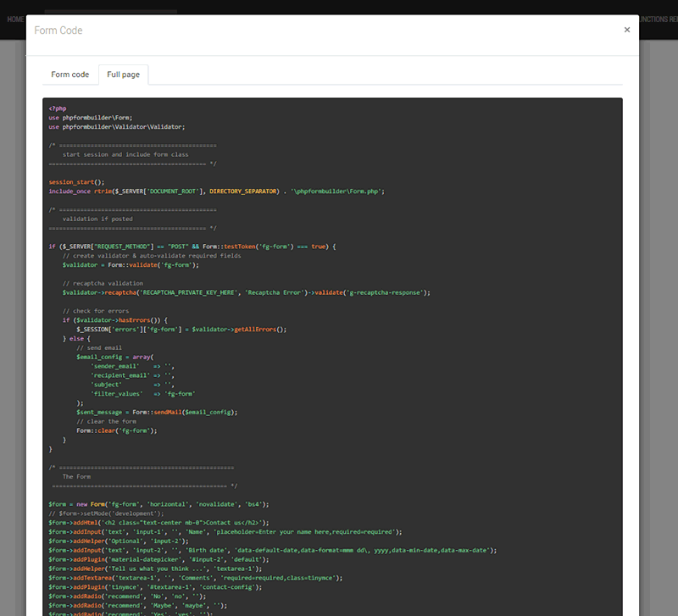678x616 pixels.
Task: Click the Form::sendMail code line
Action: [x=157, y=412]
